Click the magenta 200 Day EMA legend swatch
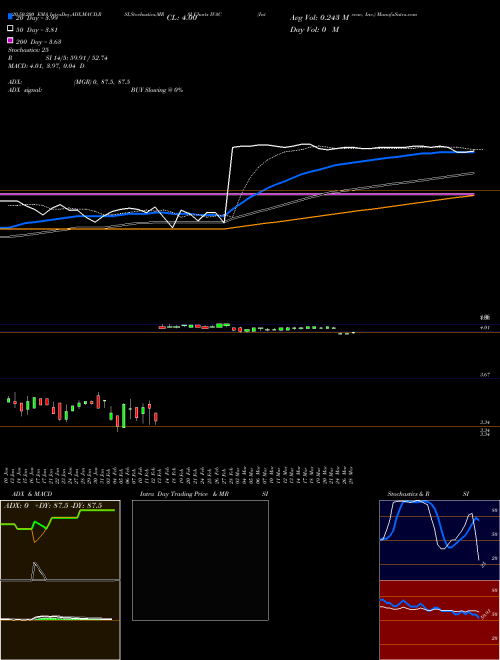Image resolution: width=500 pixels, height=660 pixels. [10, 40]
